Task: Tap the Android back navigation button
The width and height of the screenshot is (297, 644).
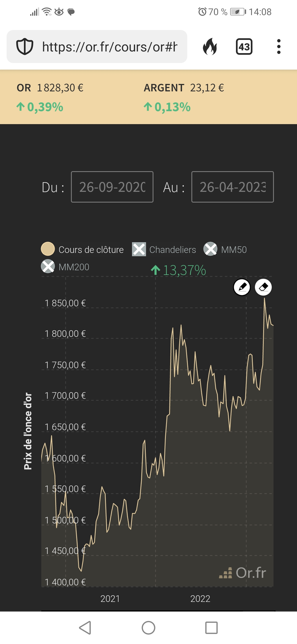Action: tap(85, 628)
